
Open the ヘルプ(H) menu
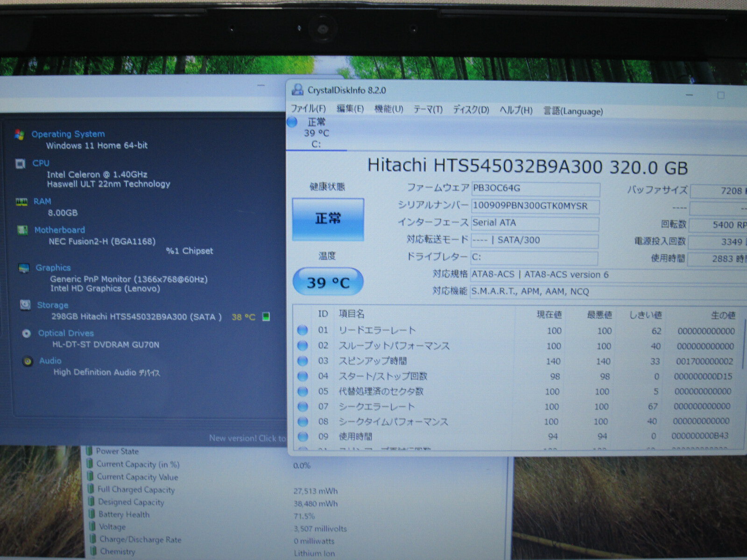click(516, 111)
